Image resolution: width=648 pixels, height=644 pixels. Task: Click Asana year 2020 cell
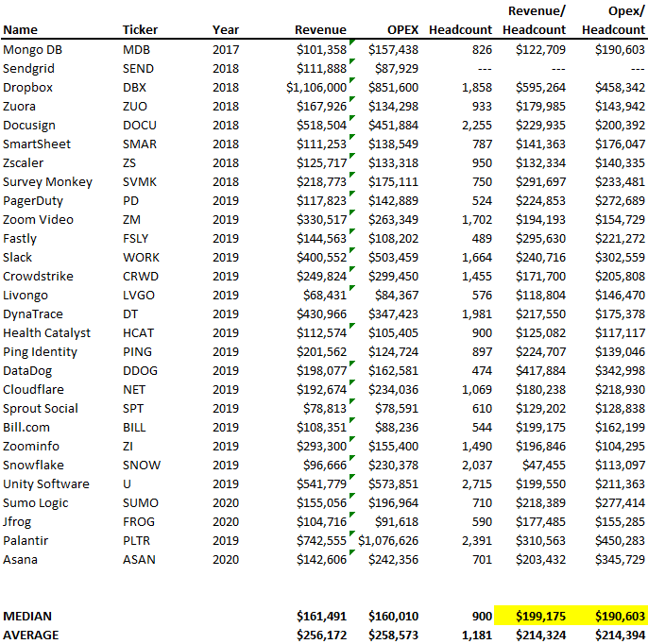(226, 560)
